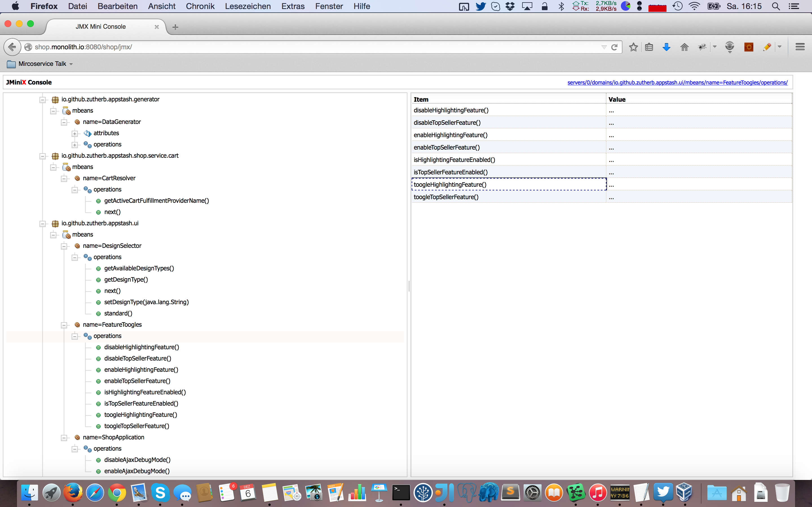Collapse the io.github.zutherb.appstash.ui domain
Image resolution: width=812 pixels, height=507 pixels.
(x=42, y=224)
